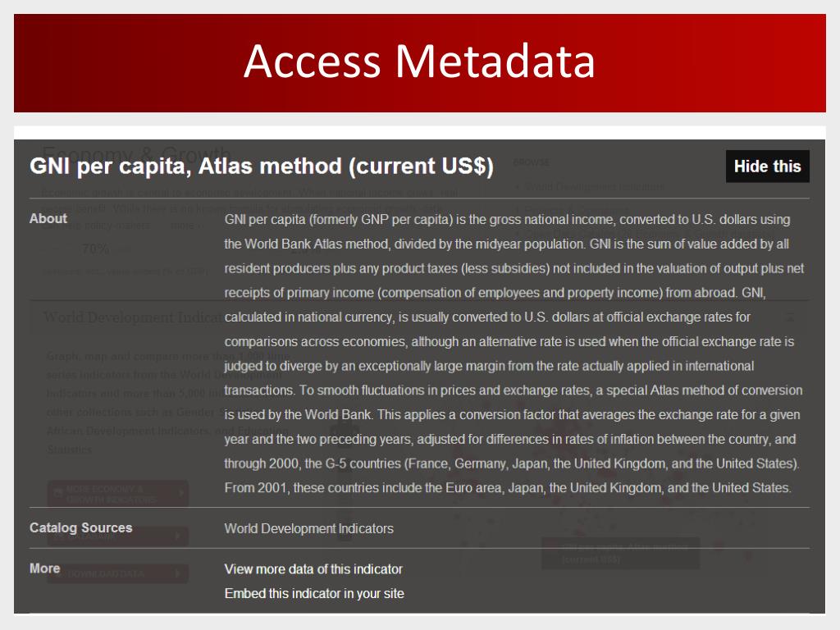The width and height of the screenshot is (840, 630).
Task: Click the faded BROWSE sidebar heading
Action: pyautogui.click(x=531, y=162)
